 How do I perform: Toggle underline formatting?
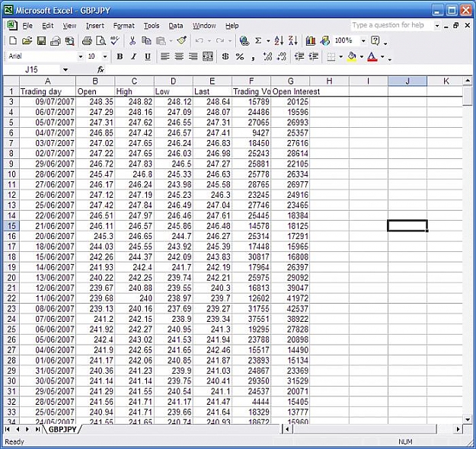pyautogui.click(x=148, y=57)
